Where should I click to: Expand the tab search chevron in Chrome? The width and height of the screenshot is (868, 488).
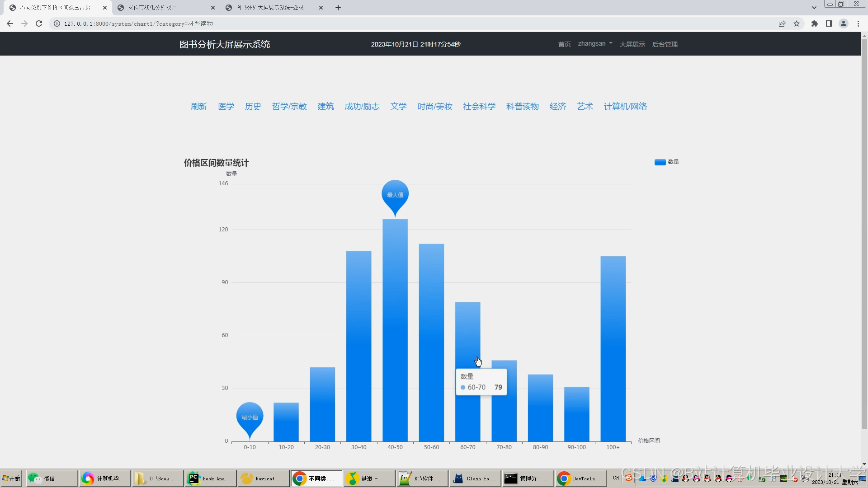814,8
